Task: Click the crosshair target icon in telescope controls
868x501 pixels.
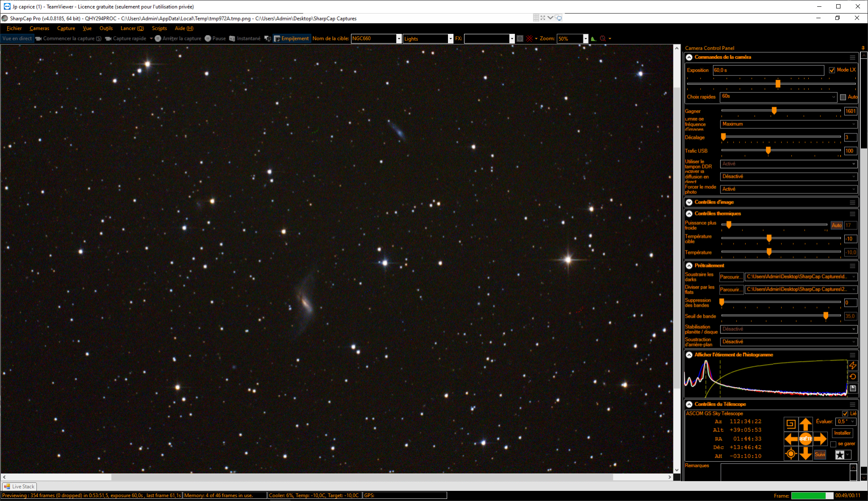Action: [791, 454]
